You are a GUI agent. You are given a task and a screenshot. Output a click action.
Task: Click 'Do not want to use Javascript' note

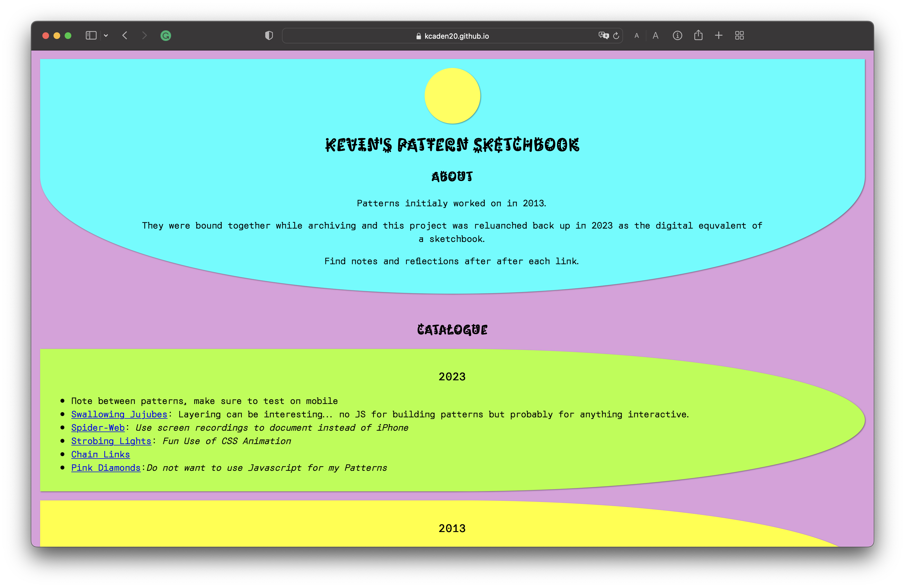pos(267,468)
